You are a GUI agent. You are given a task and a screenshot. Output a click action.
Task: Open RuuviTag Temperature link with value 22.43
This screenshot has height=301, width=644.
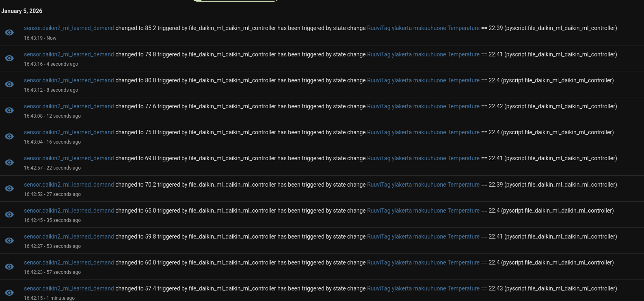pos(423,288)
